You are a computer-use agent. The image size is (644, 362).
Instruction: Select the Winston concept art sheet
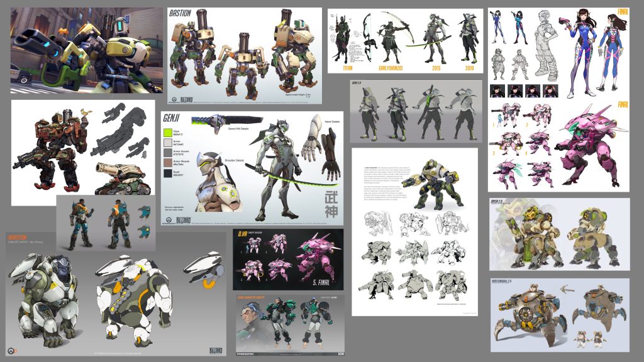point(116,294)
